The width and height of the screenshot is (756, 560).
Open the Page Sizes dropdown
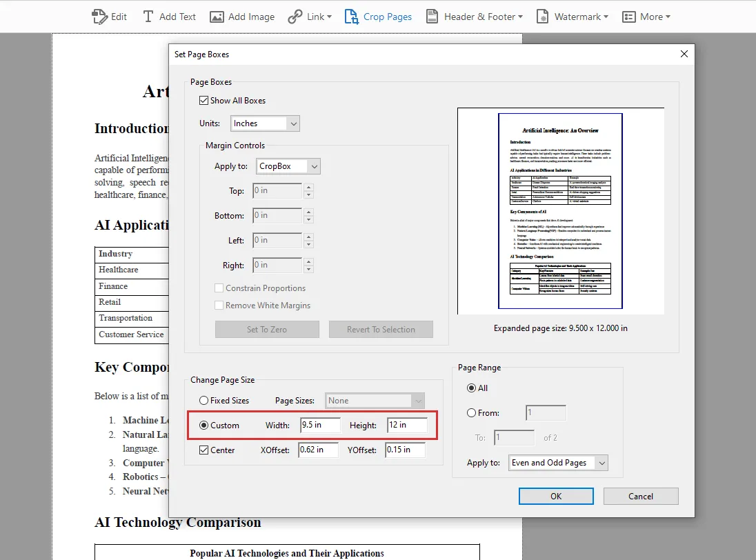(375, 401)
